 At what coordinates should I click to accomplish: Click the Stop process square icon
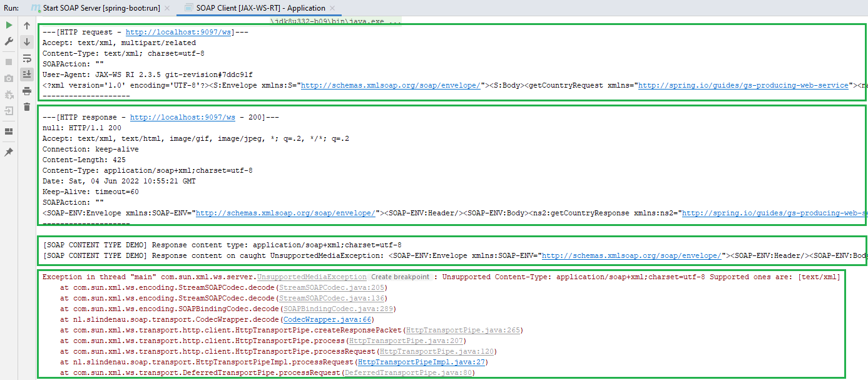[x=9, y=61]
